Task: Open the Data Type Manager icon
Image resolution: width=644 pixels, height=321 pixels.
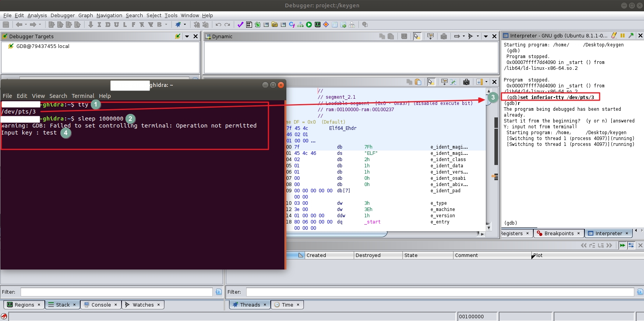Action: pos(275,25)
